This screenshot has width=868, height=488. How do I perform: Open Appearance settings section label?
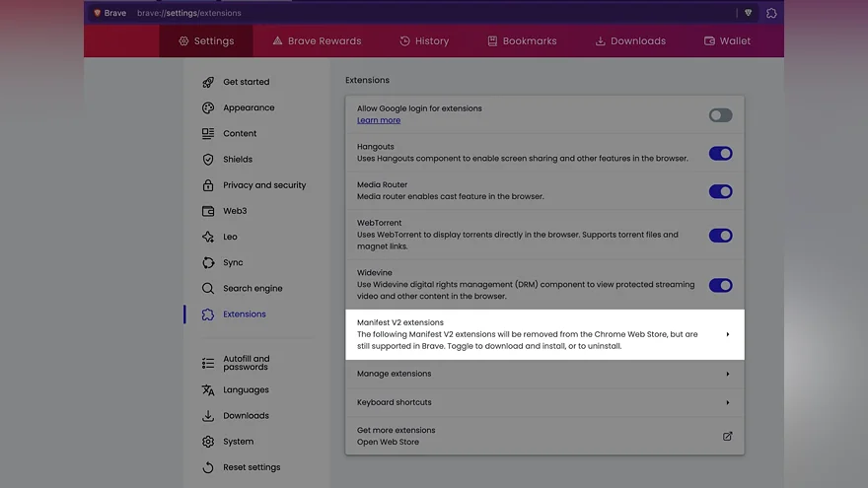coord(249,107)
